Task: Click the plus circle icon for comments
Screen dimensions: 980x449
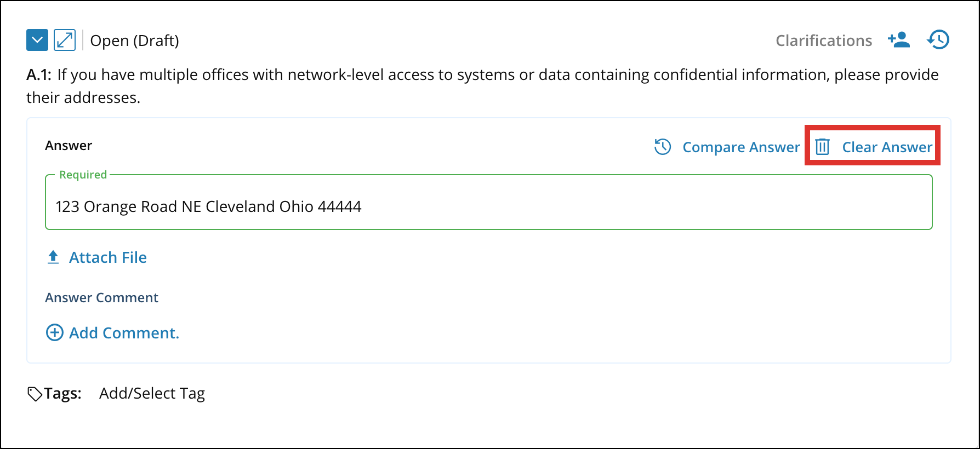Action: pos(54,332)
